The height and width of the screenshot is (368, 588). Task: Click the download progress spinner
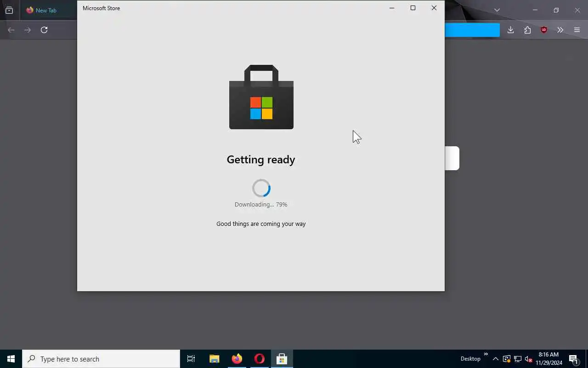click(x=261, y=188)
